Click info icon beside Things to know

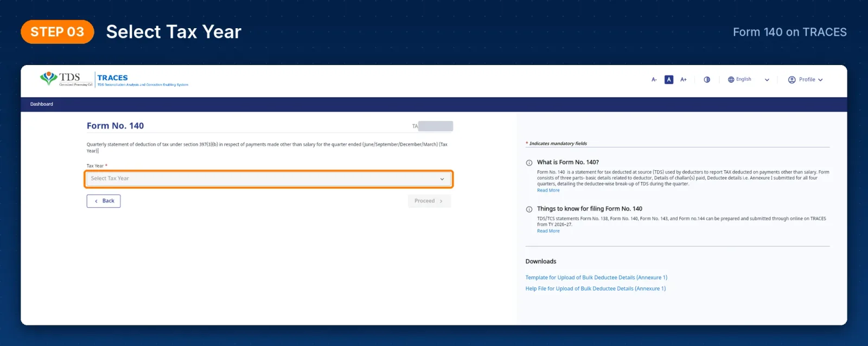point(529,209)
